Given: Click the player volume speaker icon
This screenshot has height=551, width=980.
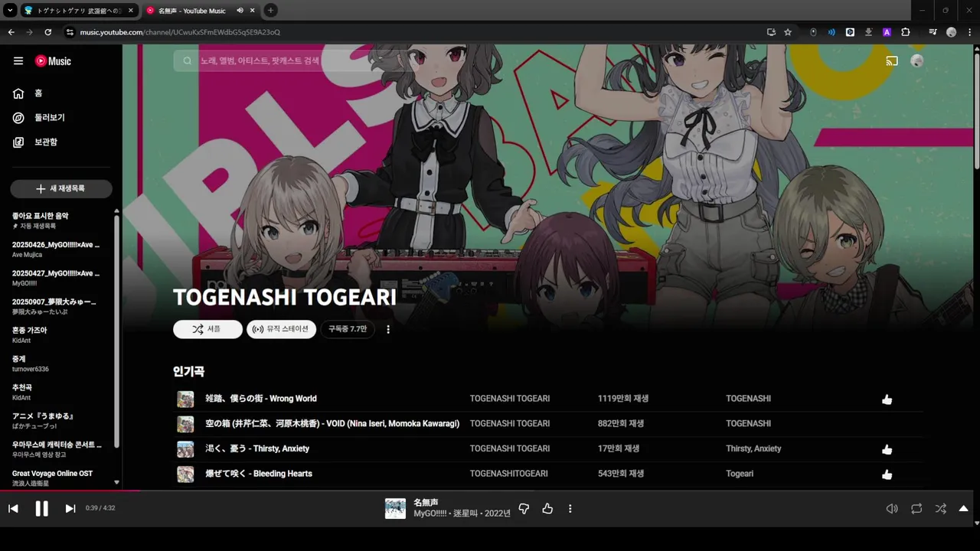Looking at the screenshot, I should point(892,509).
